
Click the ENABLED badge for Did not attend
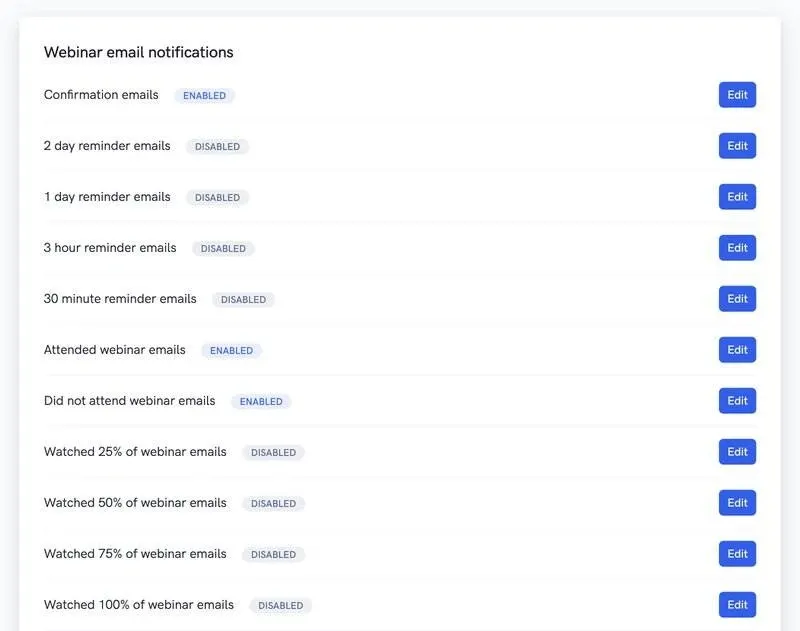pos(261,402)
